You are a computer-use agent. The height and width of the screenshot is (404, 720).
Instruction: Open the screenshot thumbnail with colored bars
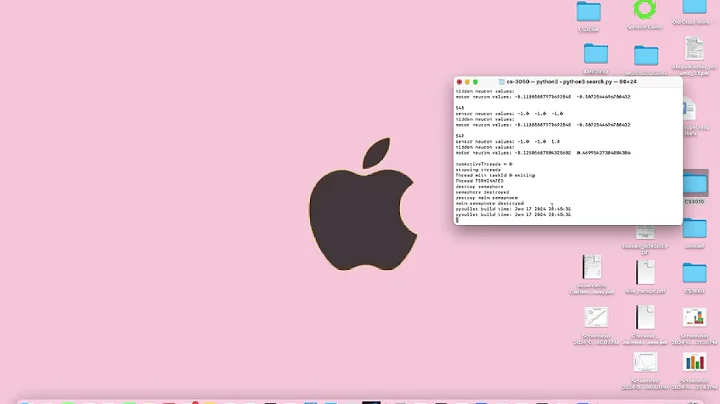coord(694,362)
